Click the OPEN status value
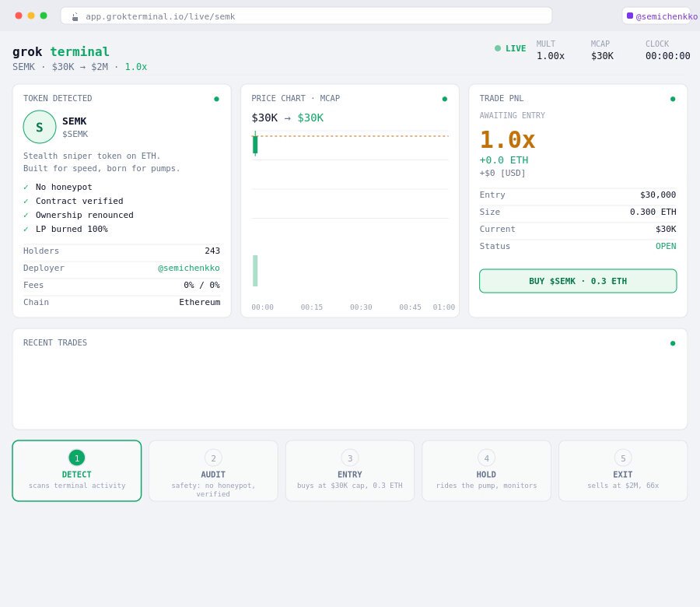The image size is (700, 607). [666, 246]
